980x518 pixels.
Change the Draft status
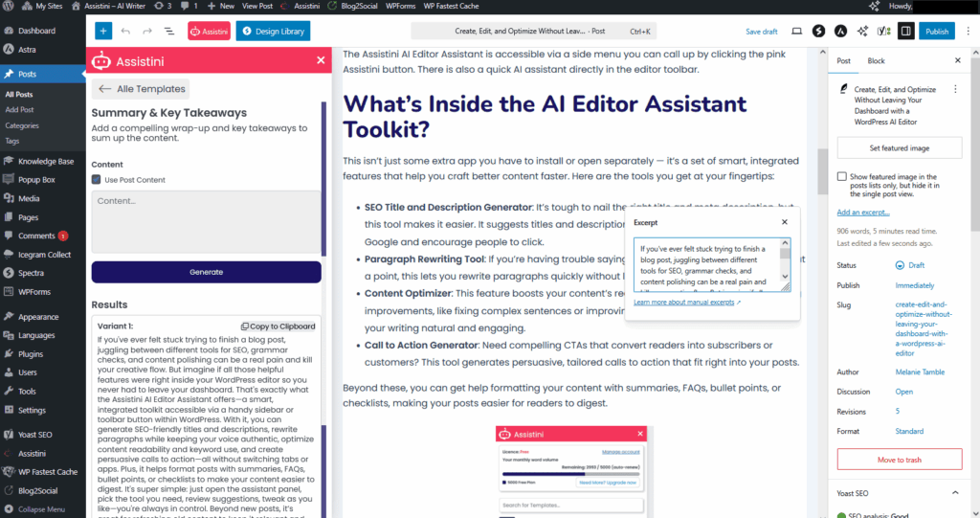910,265
